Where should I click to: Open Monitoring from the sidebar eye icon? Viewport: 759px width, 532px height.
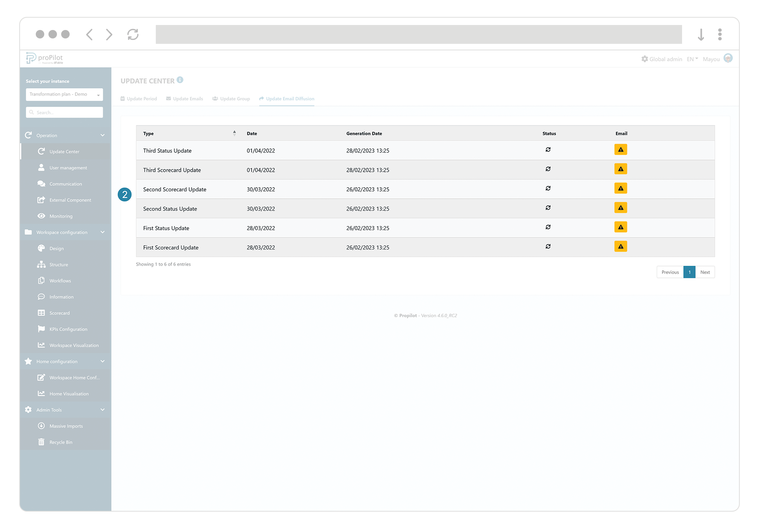tap(42, 216)
